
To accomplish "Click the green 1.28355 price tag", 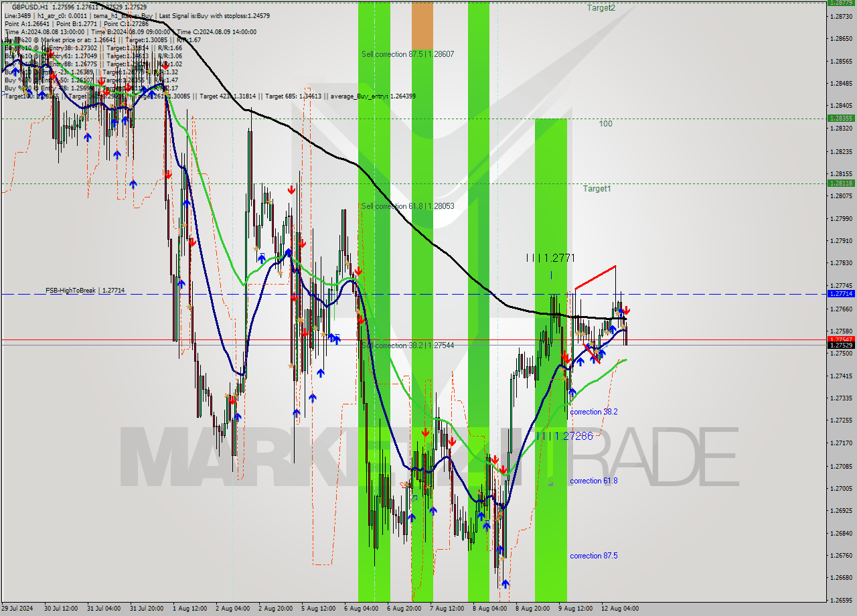I will point(841,118).
